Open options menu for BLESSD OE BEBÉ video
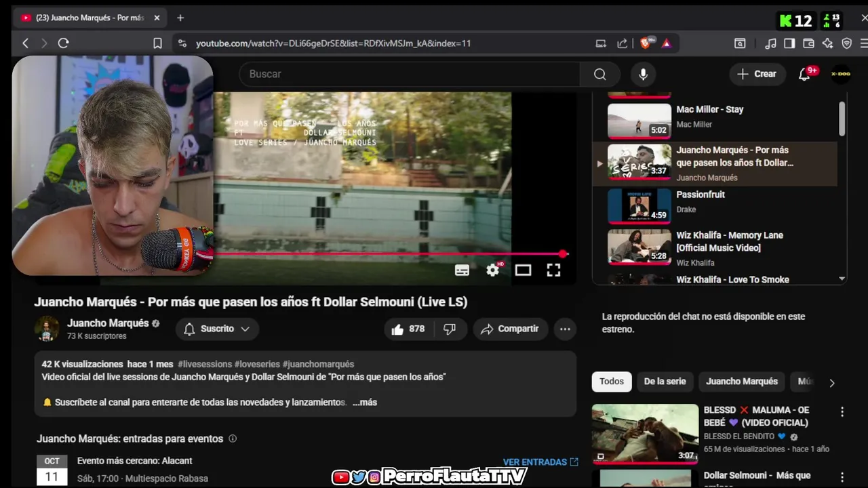This screenshot has width=868, height=488. pyautogui.click(x=842, y=411)
